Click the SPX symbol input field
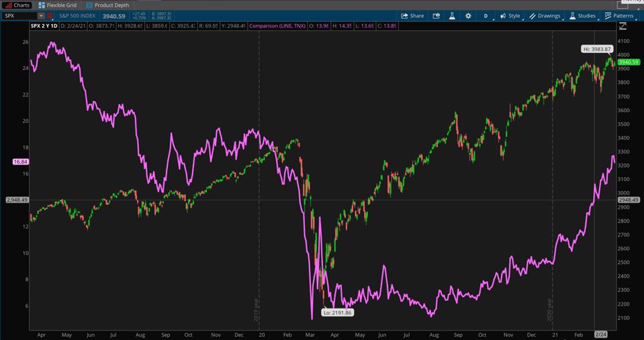This screenshot has height=340, width=644. click(x=19, y=15)
